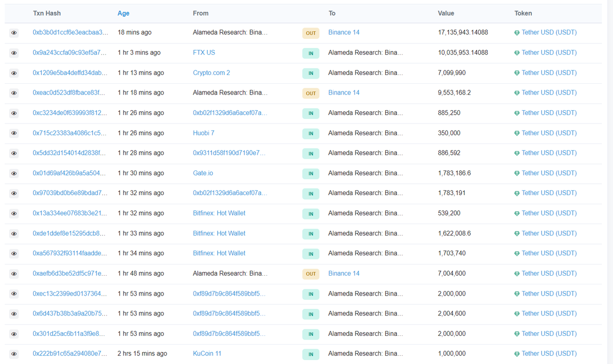Click eye icon for 0xb3b0d1ccf6e3eacbaa3 row
This screenshot has width=613, height=364.
coord(14,33)
